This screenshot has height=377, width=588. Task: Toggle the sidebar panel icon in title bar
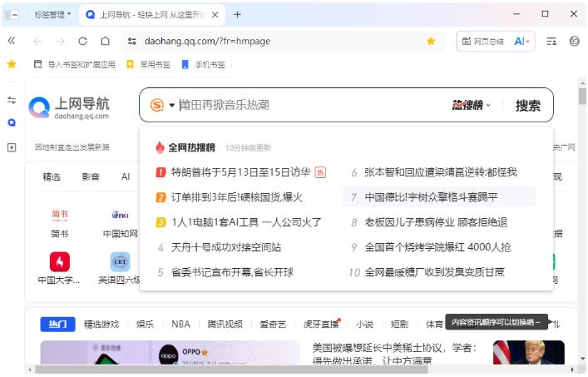coord(12,15)
